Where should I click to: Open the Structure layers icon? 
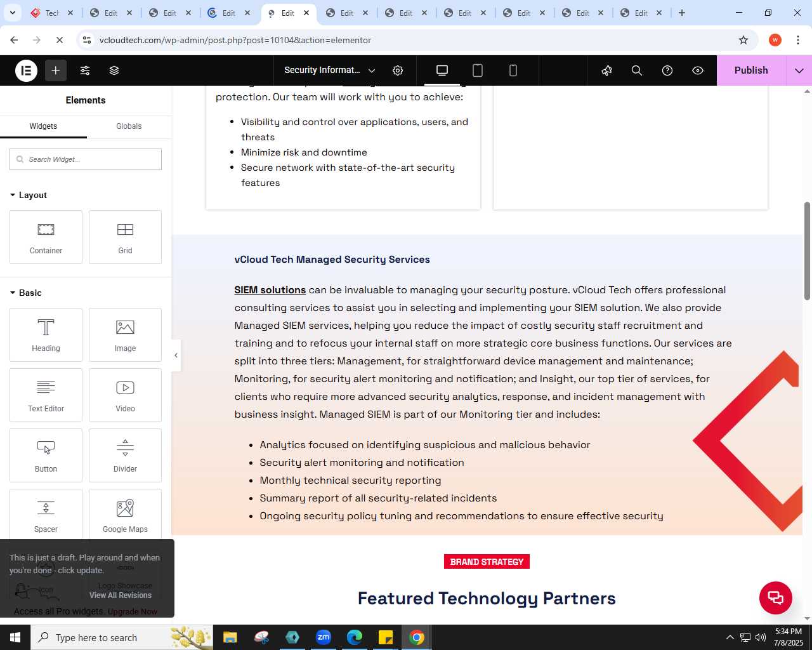point(114,70)
